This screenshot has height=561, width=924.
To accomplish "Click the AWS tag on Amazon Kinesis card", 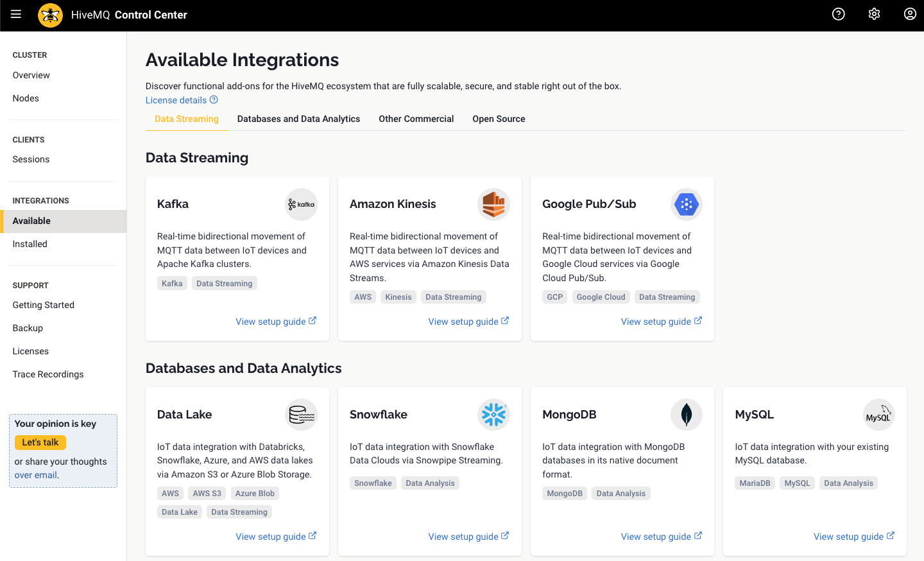I will pyautogui.click(x=363, y=297).
